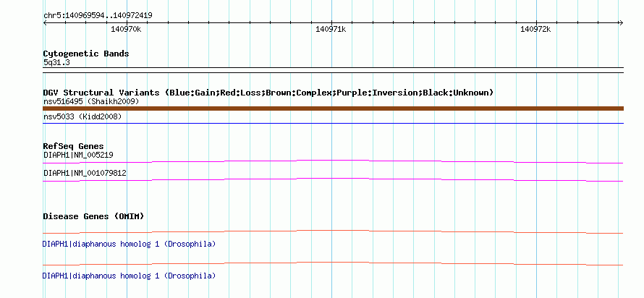Viewport: 644px width, 298px height.
Task: Click the left arrow of the ruler
Action: tap(45, 23)
